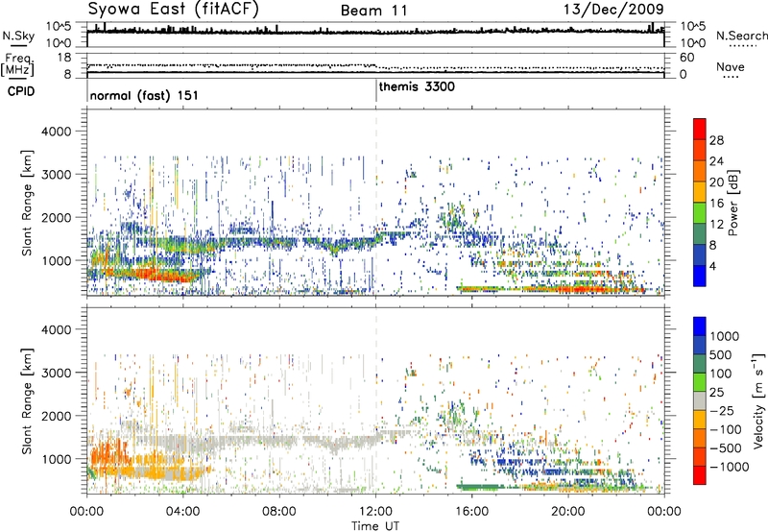This screenshot has width=768, height=532.
Task: Click the '1000' velocity colorbar tick label
Action: (x=725, y=336)
